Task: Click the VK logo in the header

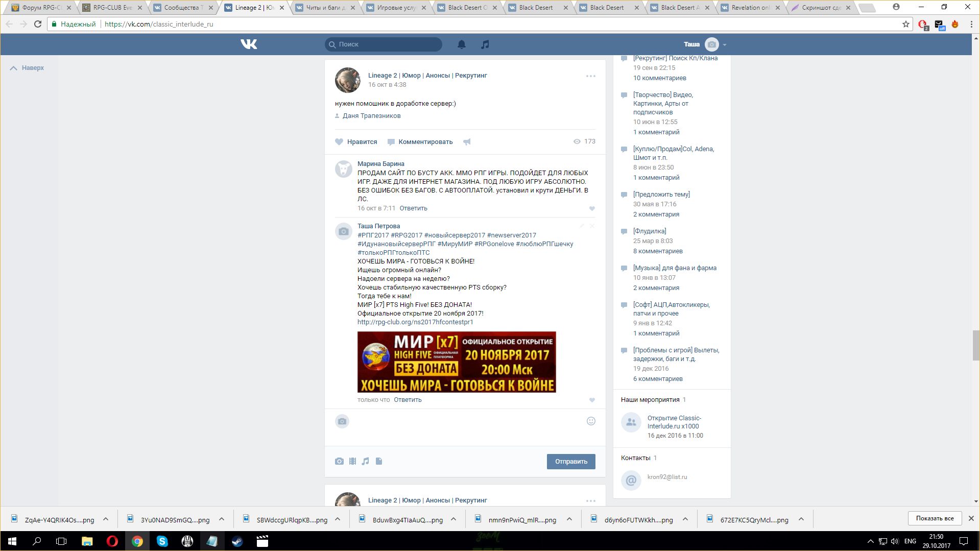Action: point(249,44)
